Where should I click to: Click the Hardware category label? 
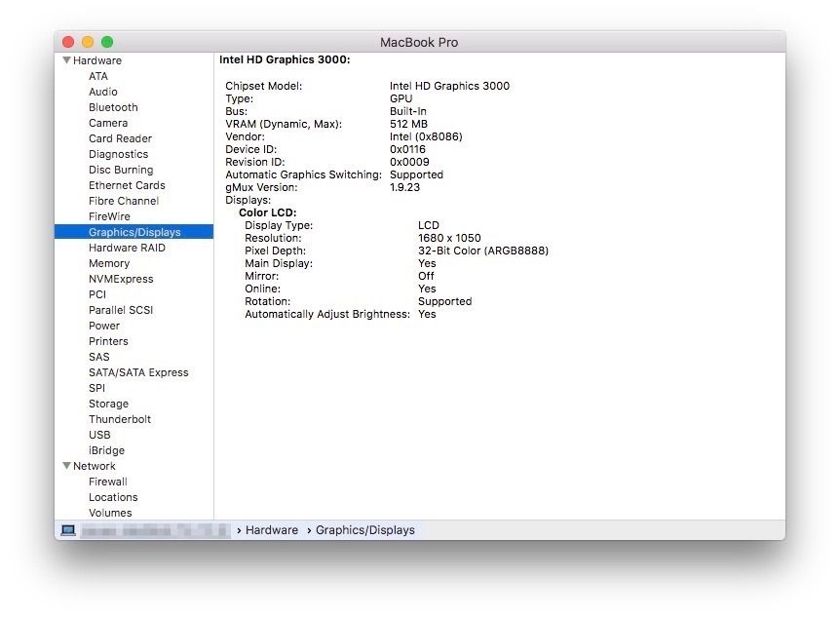[97, 60]
